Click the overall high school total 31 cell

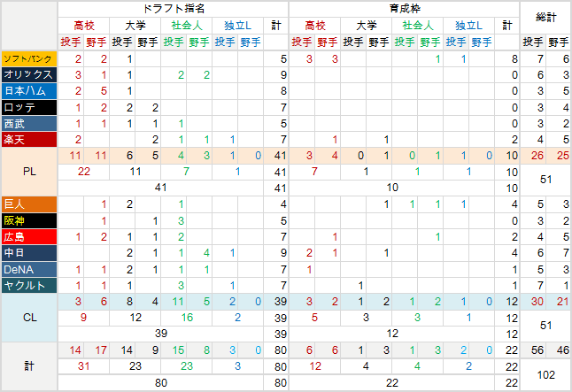coord(83,366)
